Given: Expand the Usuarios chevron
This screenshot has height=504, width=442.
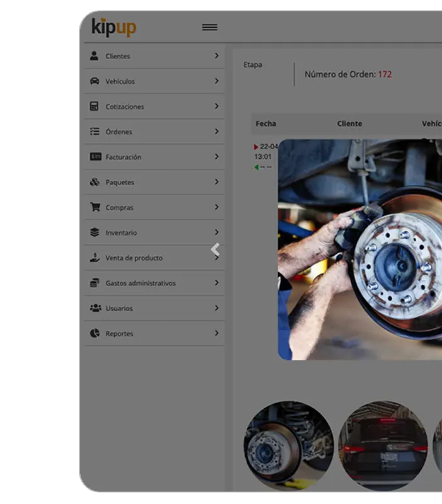Looking at the screenshot, I should [217, 308].
